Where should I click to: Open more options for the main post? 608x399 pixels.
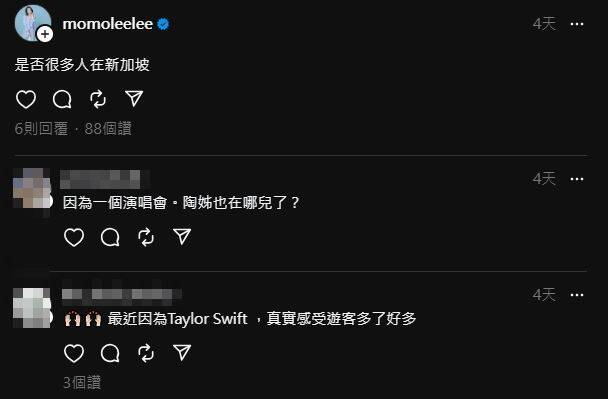pyautogui.click(x=577, y=24)
